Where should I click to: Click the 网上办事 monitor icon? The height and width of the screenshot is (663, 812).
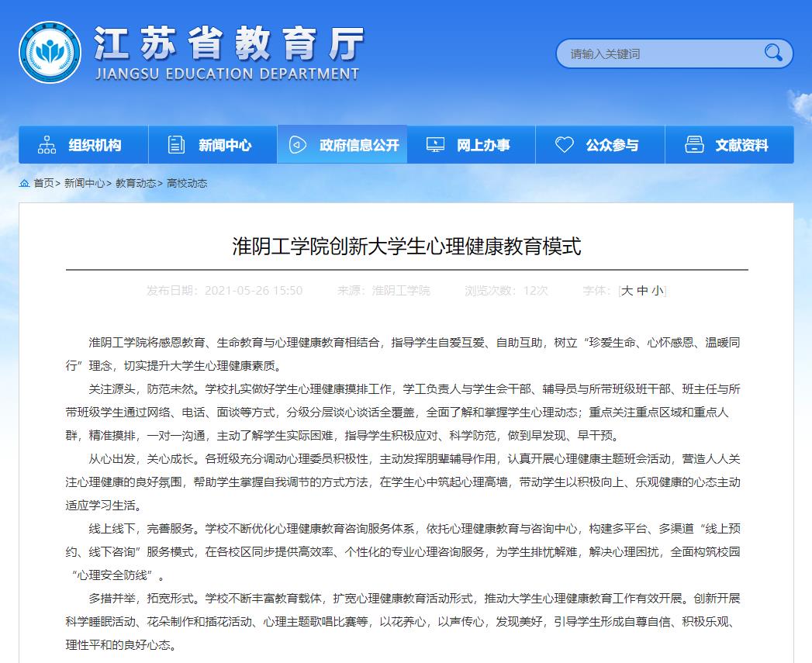(x=435, y=144)
